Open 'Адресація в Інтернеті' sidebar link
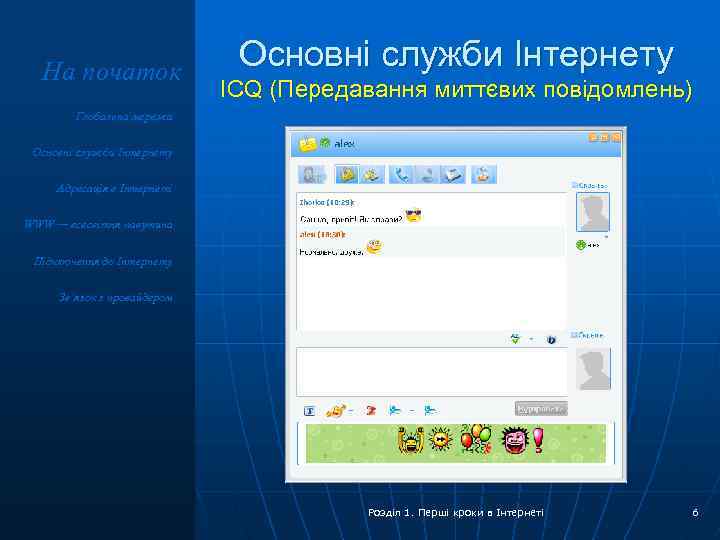Image resolution: width=720 pixels, height=540 pixels. point(114,189)
